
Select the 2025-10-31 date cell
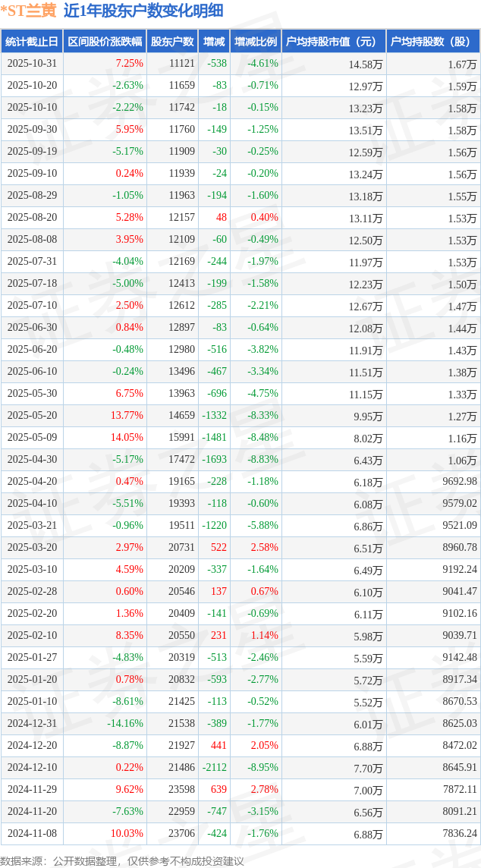32,64
